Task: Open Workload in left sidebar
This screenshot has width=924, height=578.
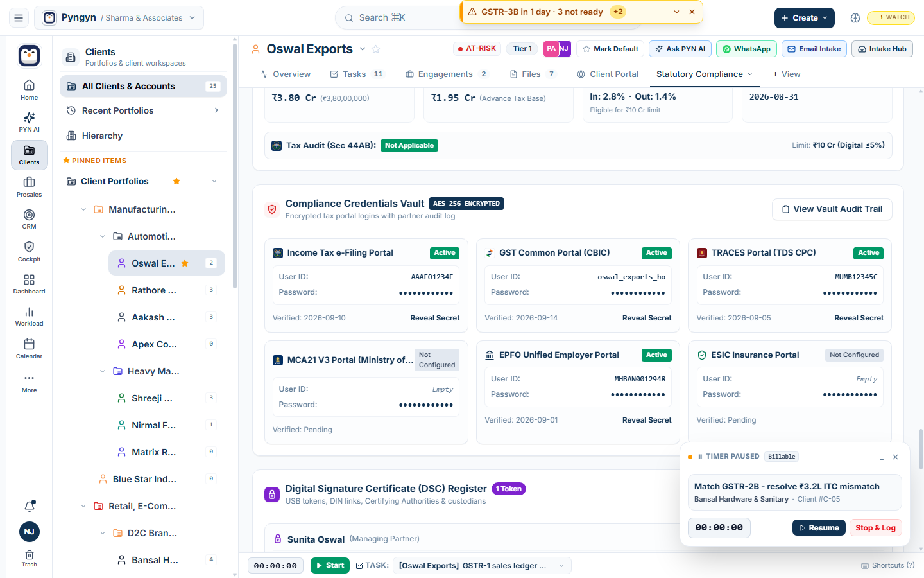Action: (29, 316)
